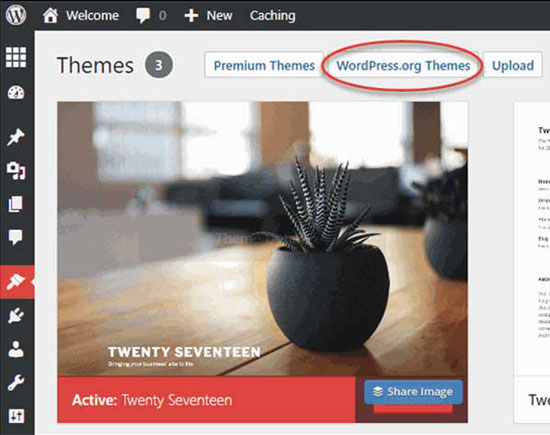Open Users person sidebar icon
Screen dimensions: 550x435
[x=16, y=349]
